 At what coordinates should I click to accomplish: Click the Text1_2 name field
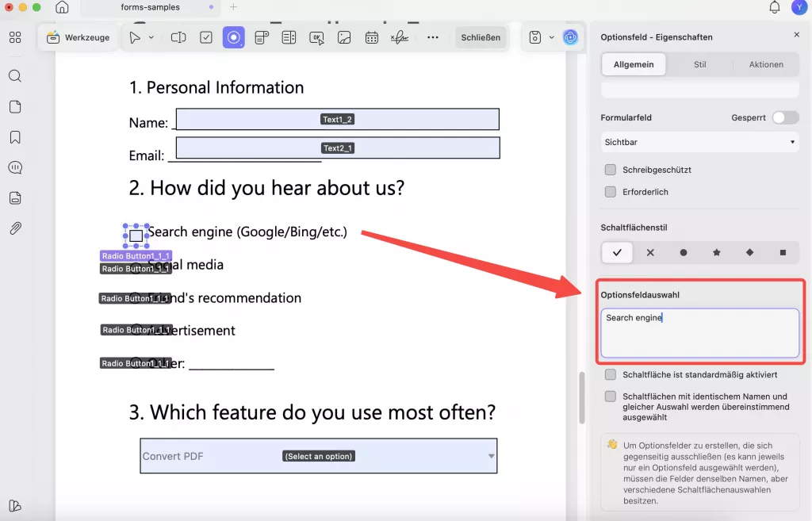click(x=338, y=119)
